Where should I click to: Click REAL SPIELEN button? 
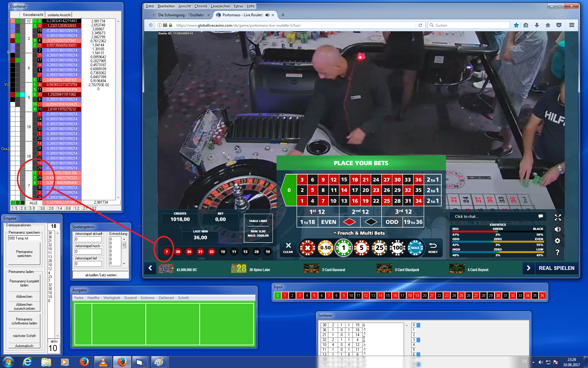(556, 268)
